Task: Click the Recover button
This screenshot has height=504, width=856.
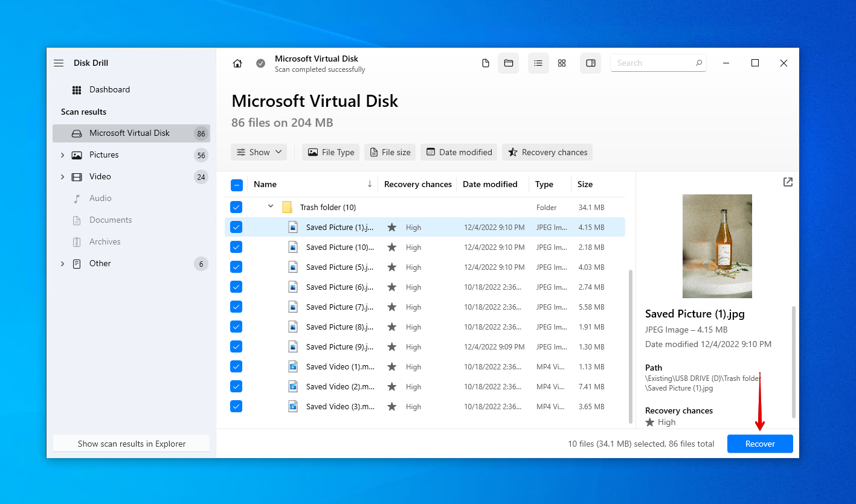Action: click(x=759, y=444)
